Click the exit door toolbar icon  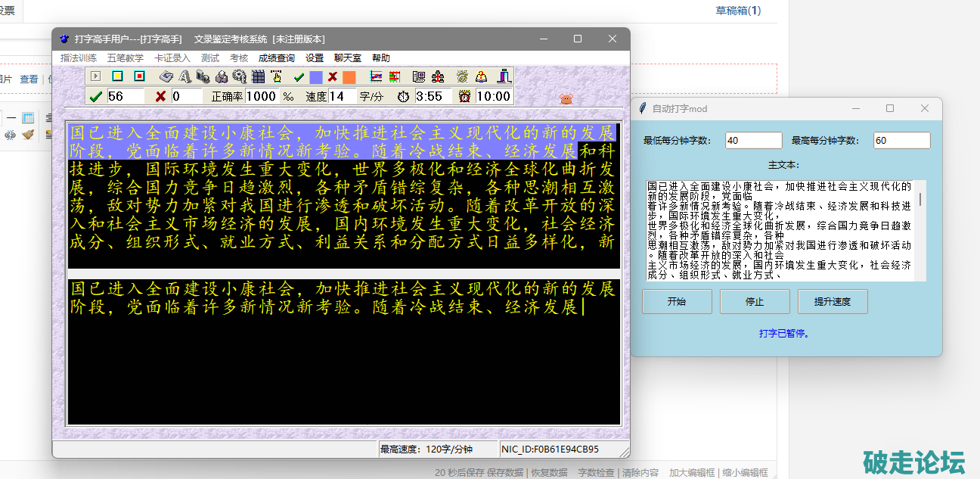pos(504,76)
